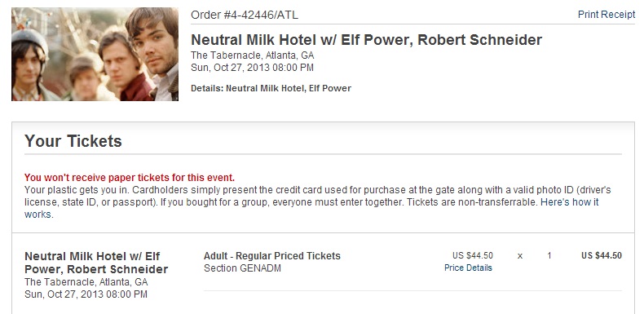644x314 pixels.
Task: Click the unit price US $44.50
Action: 473,255
